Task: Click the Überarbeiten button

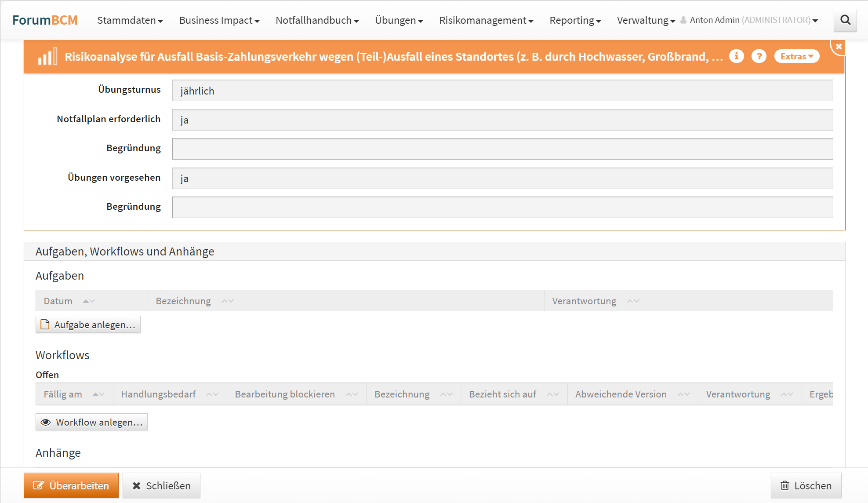Action: [71, 485]
